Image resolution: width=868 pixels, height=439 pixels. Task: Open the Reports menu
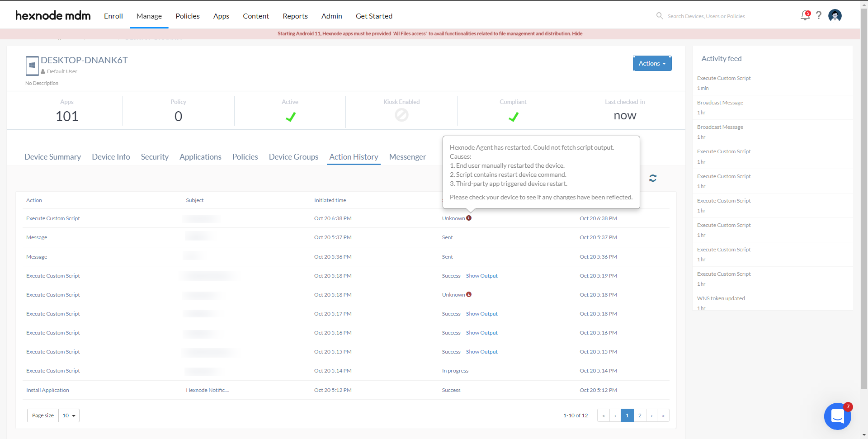point(295,16)
